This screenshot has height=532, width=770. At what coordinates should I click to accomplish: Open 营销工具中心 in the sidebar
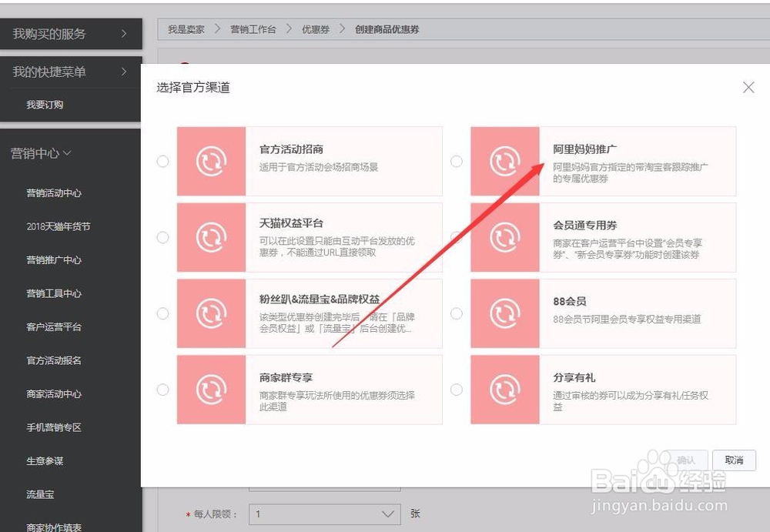[54, 293]
